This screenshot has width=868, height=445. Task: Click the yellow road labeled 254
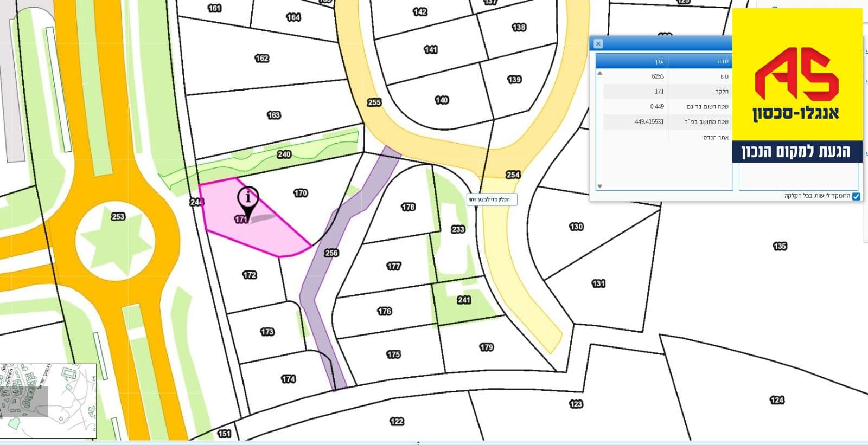pyautogui.click(x=513, y=175)
